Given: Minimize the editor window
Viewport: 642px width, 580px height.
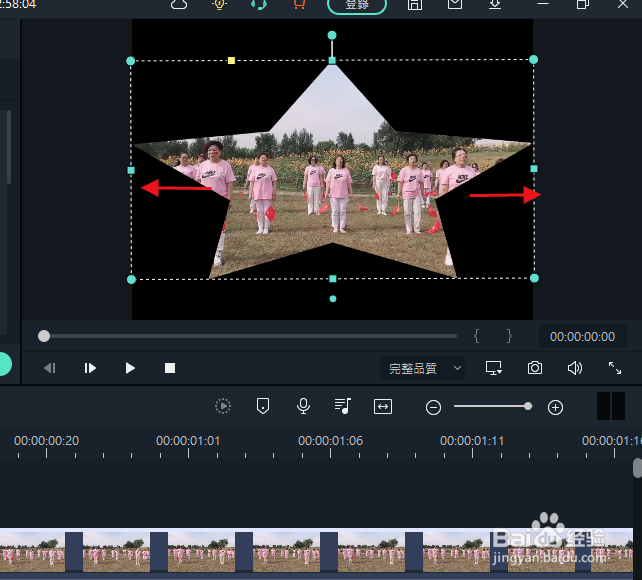Looking at the screenshot, I should pos(543,4).
